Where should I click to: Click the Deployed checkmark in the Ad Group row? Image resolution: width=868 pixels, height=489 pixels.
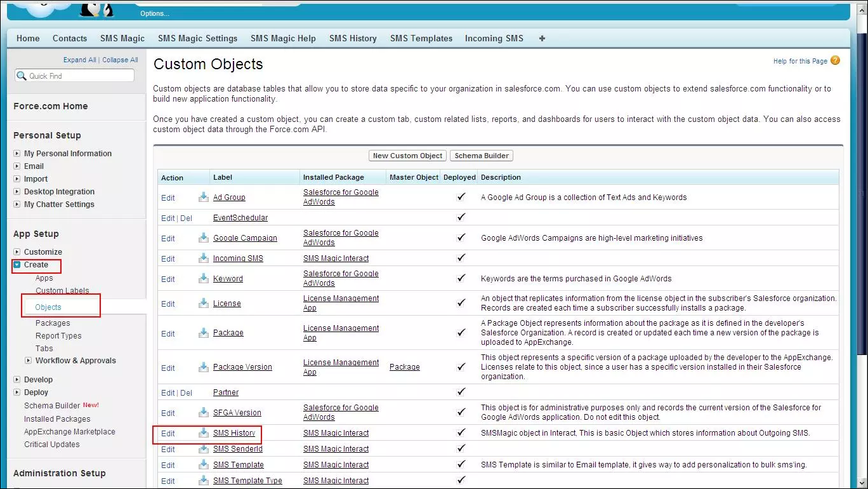point(461,197)
